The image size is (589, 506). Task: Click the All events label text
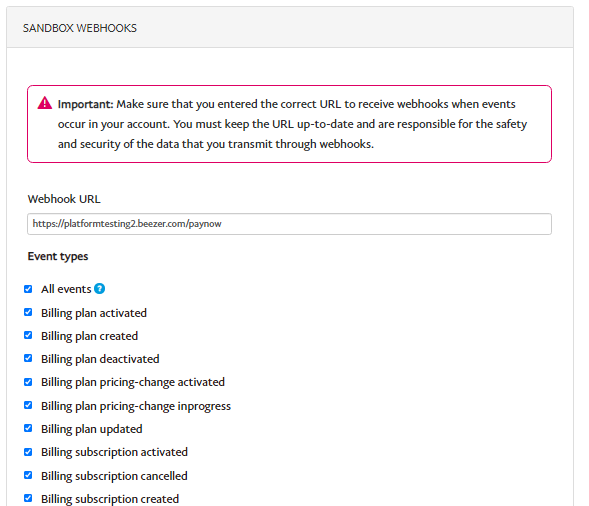(66, 289)
